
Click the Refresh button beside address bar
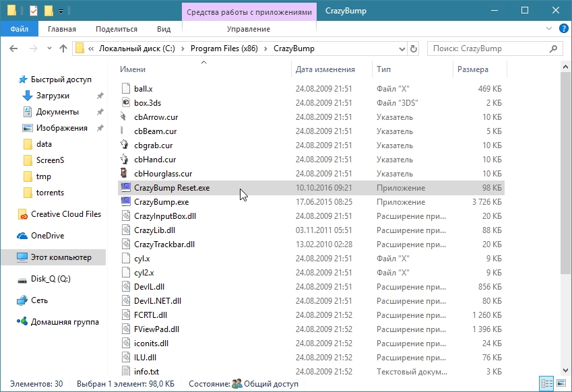413,48
